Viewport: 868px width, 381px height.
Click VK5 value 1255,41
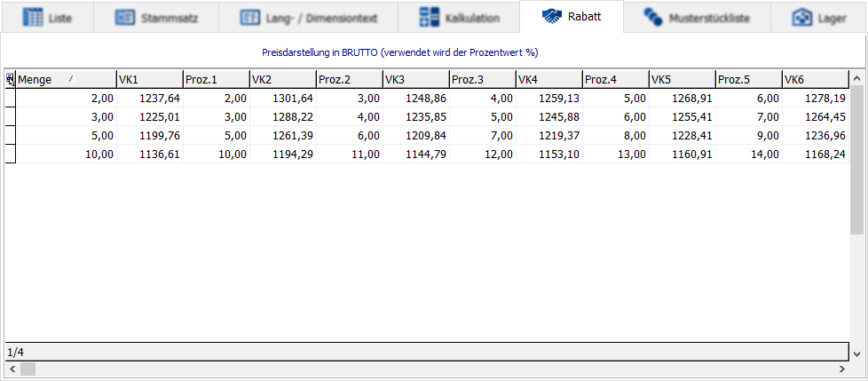pyautogui.click(x=682, y=117)
